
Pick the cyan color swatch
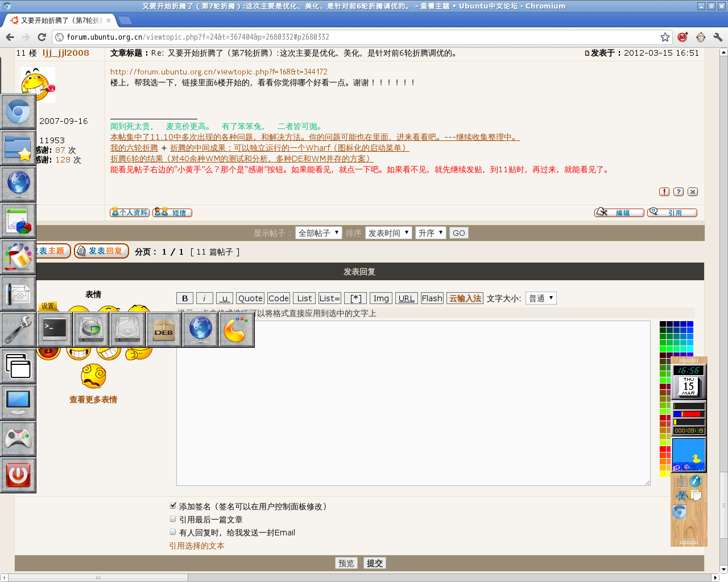690,350
